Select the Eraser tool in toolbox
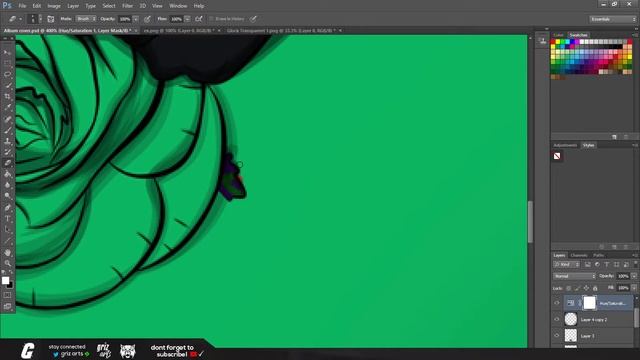Image resolution: width=640 pixels, height=360 pixels. point(7,163)
